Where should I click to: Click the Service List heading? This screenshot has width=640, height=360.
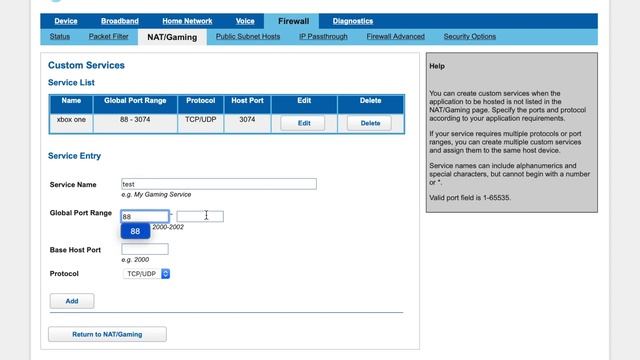coord(71,82)
